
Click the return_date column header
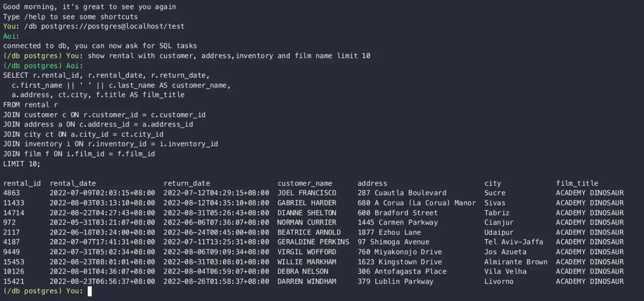[x=187, y=183]
